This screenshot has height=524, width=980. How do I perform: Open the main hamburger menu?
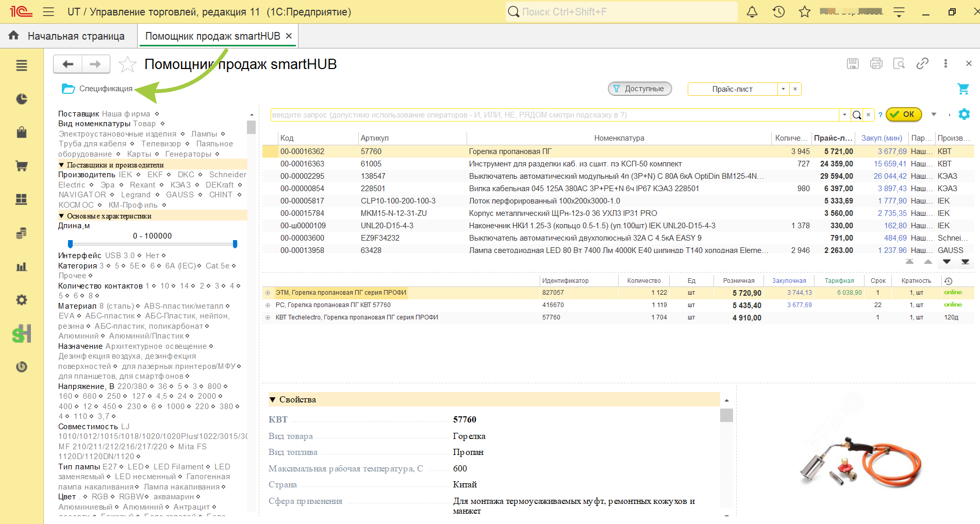pyautogui.click(x=48, y=12)
